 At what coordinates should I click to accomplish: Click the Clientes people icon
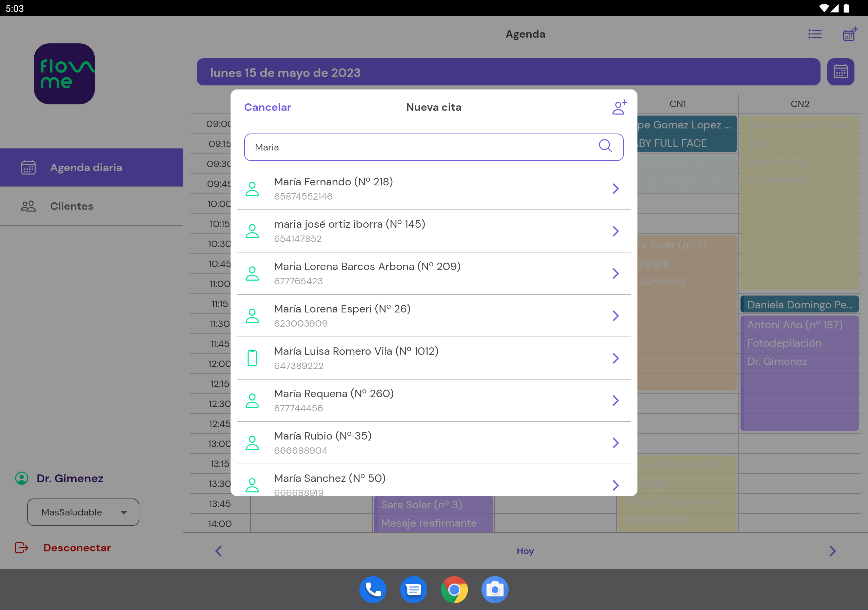(28, 206)
